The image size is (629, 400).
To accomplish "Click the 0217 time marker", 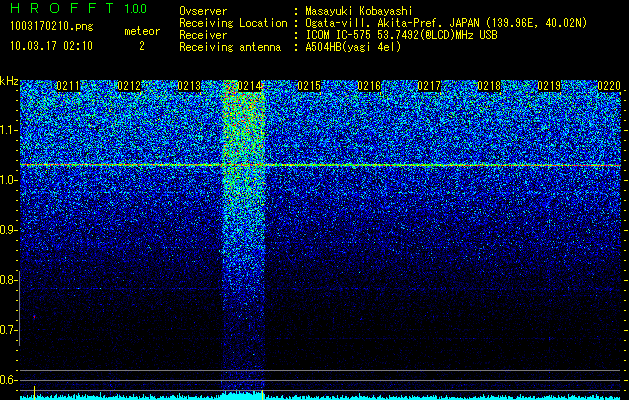I will [429, 86].
